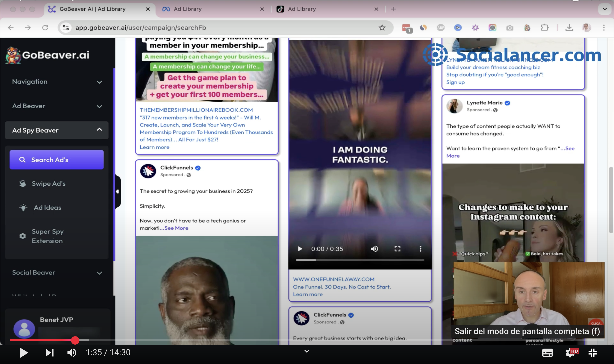This screenshot has width=614, height=364.
Task: Open the camera screenshot extension icon
Action: click(x=510, y=28)
